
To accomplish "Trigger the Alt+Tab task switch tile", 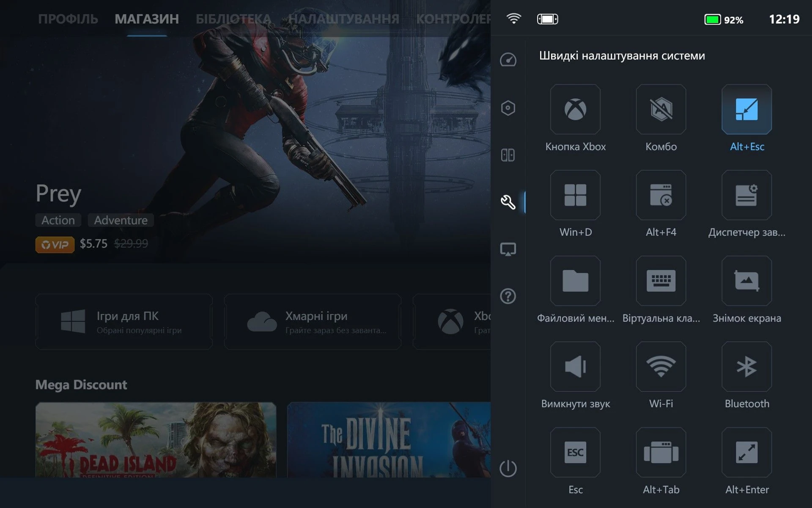I will point(661,452).
